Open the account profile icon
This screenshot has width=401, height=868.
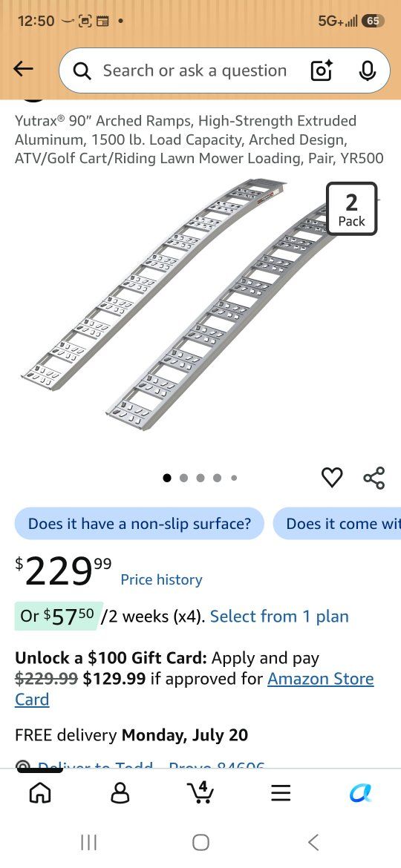click(x=120, y=793)
